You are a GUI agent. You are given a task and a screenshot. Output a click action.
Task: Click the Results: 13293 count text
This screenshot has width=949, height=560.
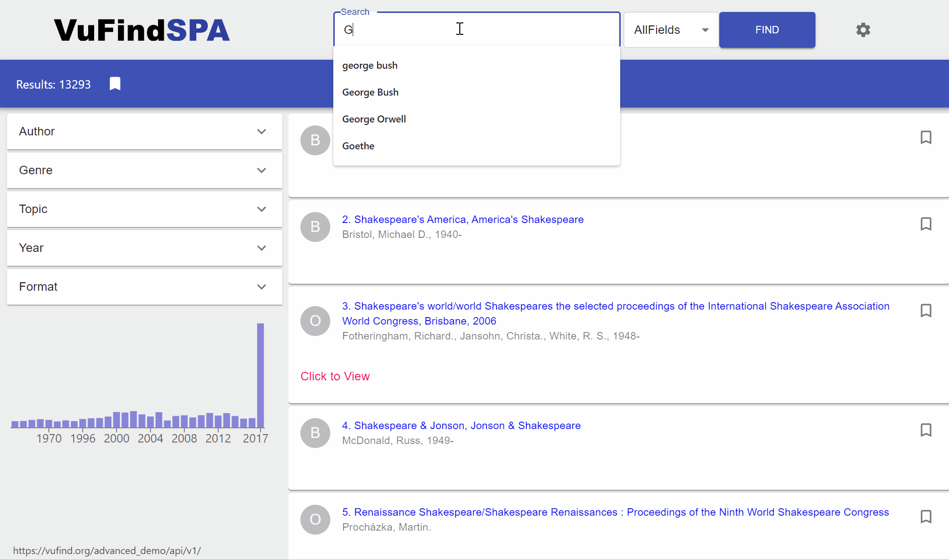pos(53,85)
